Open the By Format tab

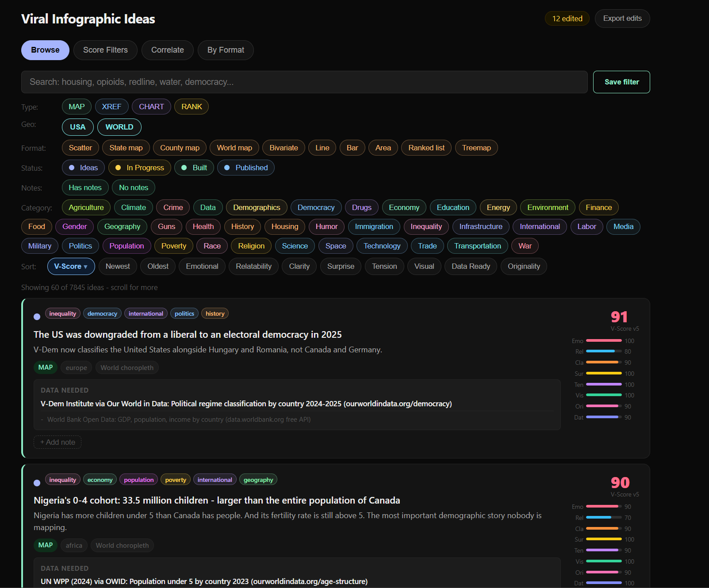click(x=226, y=50)
